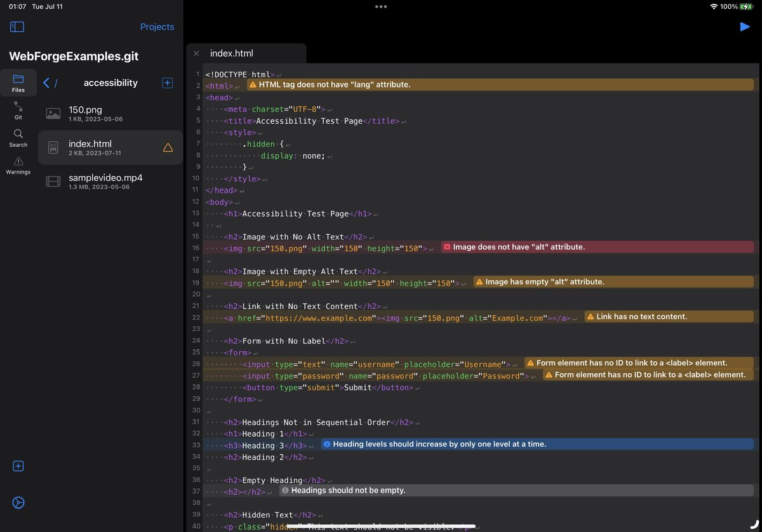Click the red error icon on line 16
The image size is (762, 532).
(447, 247)
